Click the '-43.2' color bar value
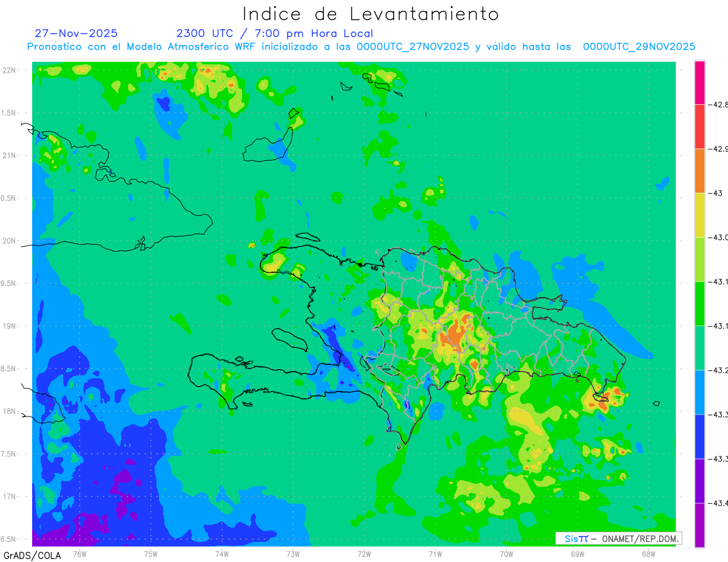The height and width of the screenshot is (562, 728). 719,370
